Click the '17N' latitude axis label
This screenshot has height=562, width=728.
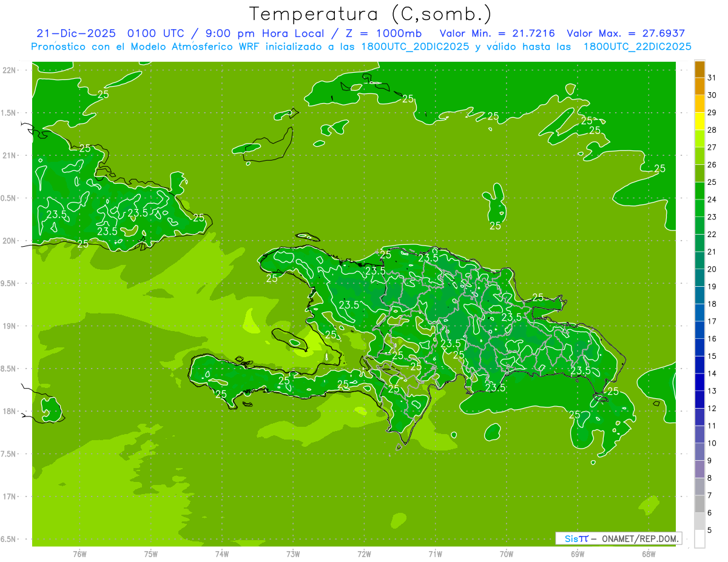[9, 497]
